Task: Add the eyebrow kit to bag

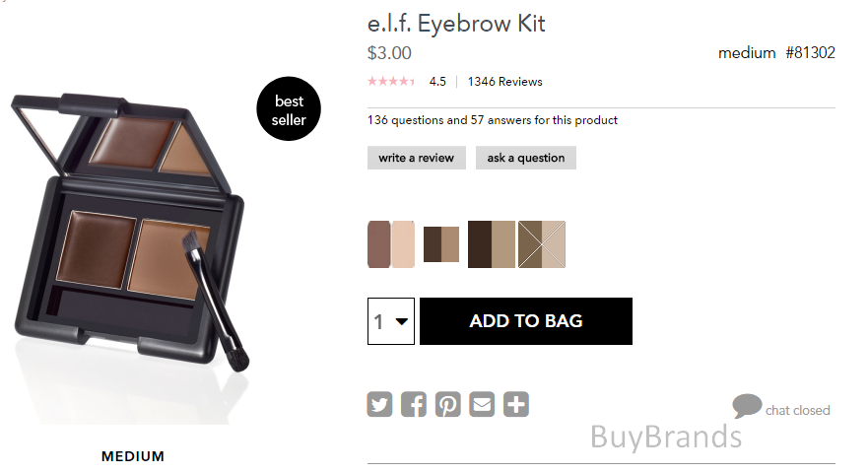Action: (x=526, y=321)
